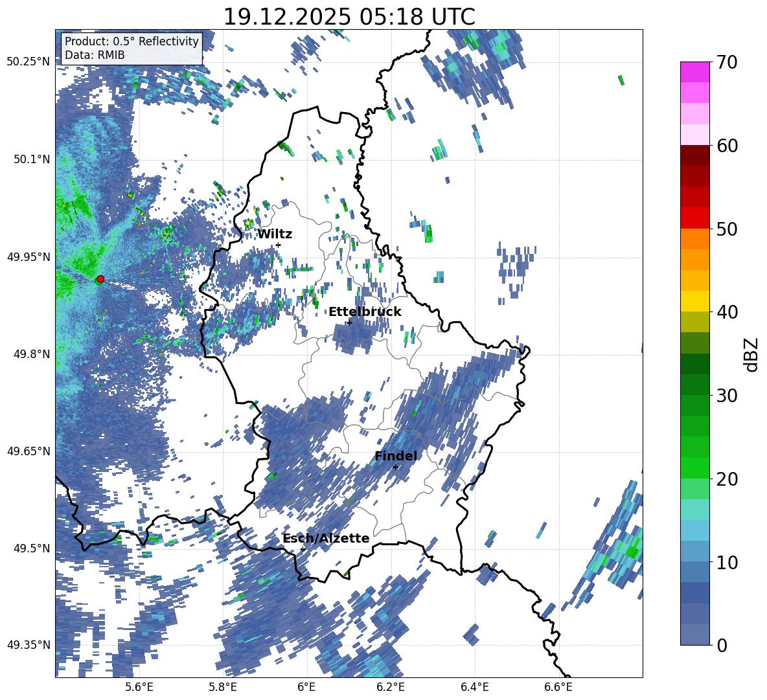Click the 20 tick on colorbar
767x700 pixels.
coord(727,479)
